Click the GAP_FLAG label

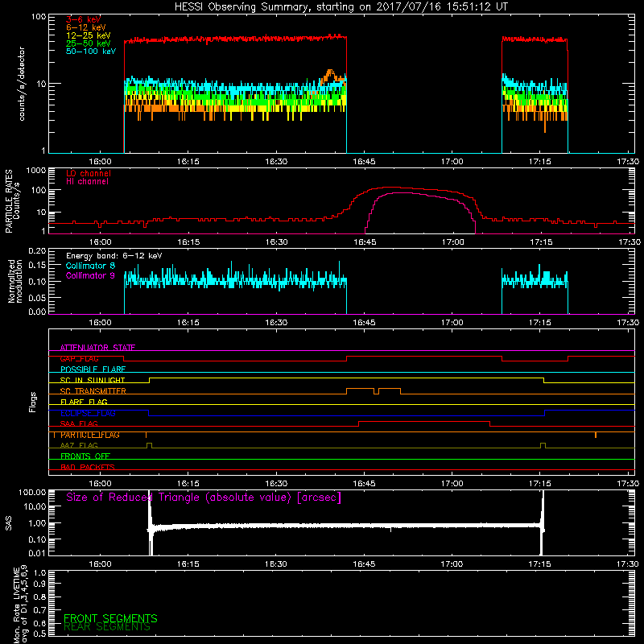point(79,358)
